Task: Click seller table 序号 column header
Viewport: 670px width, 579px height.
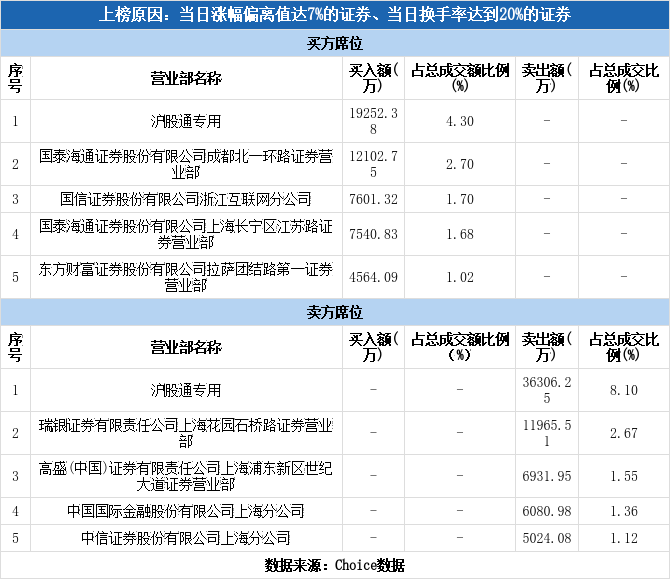Action: point(15,347)
